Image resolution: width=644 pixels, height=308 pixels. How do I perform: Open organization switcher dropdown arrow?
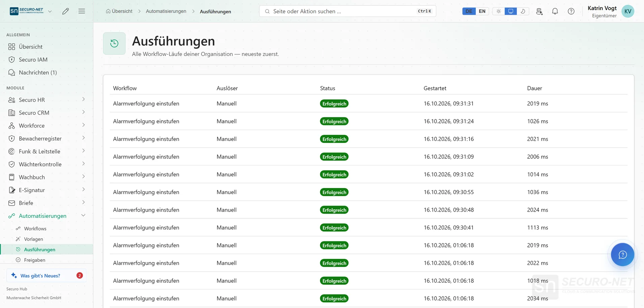50,11
